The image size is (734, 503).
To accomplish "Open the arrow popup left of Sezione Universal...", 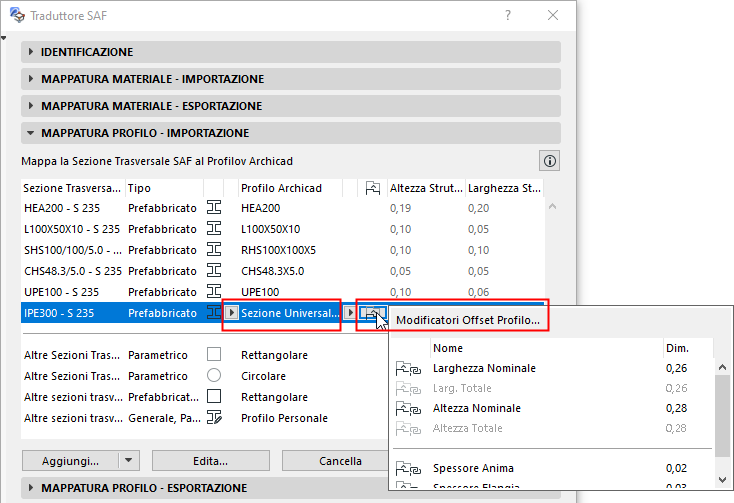I will pyautogui.click(x=231, y=313).
